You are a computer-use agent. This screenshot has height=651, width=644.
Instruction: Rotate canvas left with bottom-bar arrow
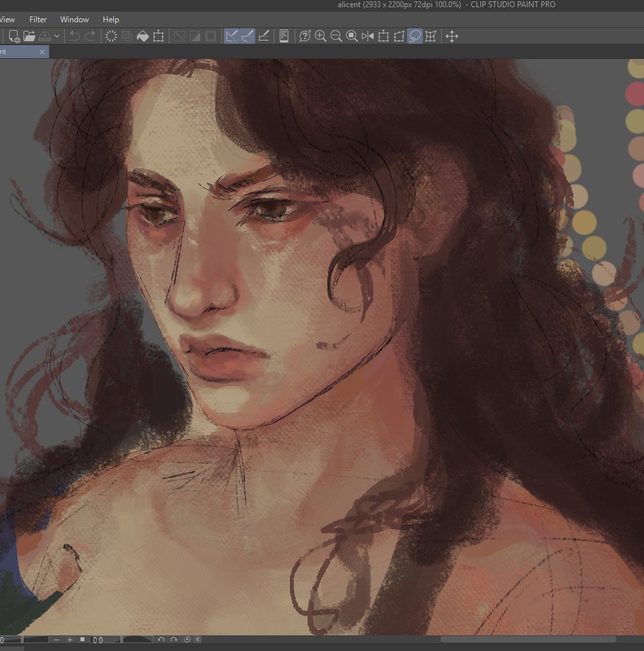[x=161, y=639]
